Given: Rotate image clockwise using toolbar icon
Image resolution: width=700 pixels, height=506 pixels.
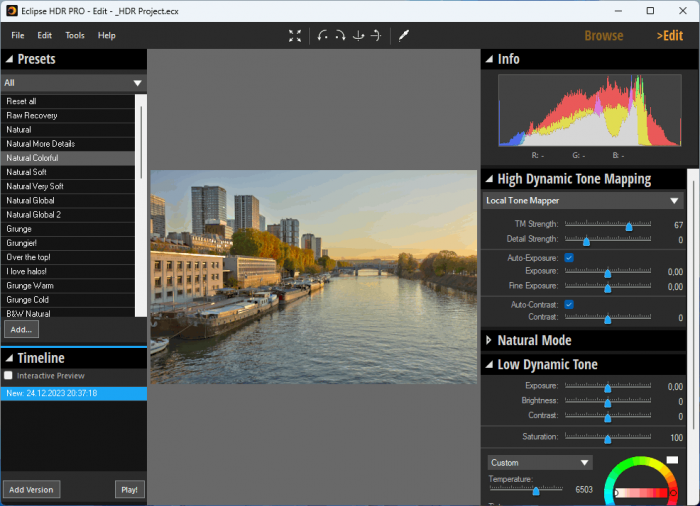Looking at the screenshot, I should pyautogui.click(x=340, y=35).
